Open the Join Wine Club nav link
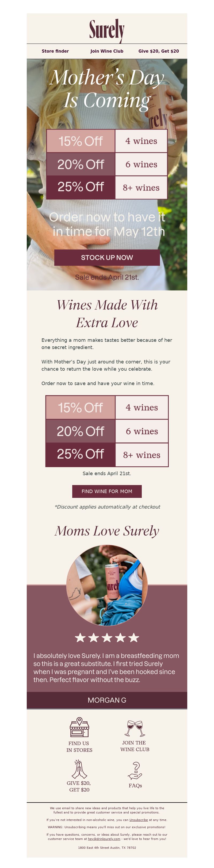This screenshot has height=868, width=214. (107, 51)
